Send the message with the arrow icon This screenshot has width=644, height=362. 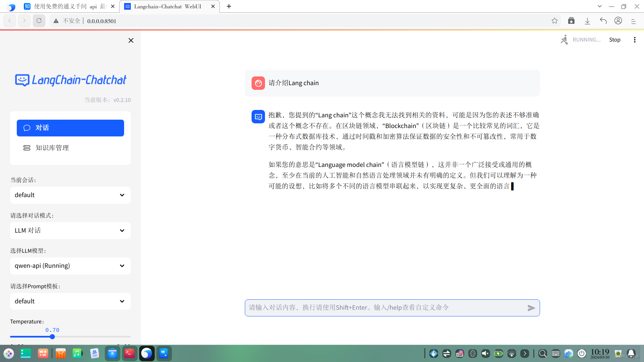[x=531, y=308]
